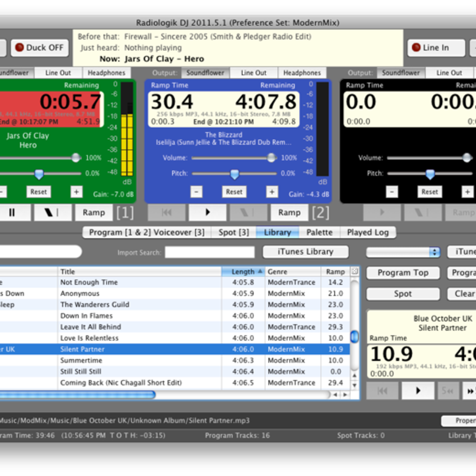Click minus pitch button on player 2

tap(196, 192)
